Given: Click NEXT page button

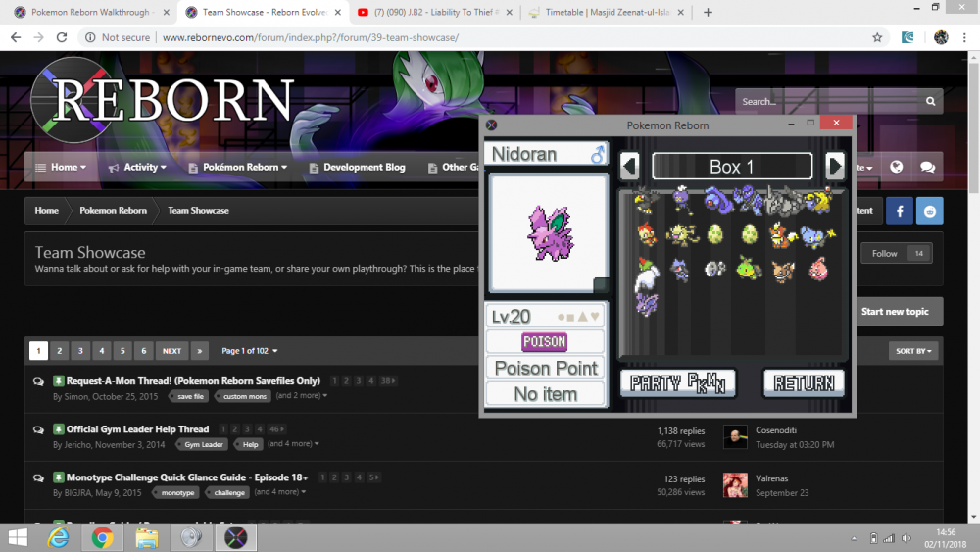Looking at the screenshot, I should tap(171, 351).
